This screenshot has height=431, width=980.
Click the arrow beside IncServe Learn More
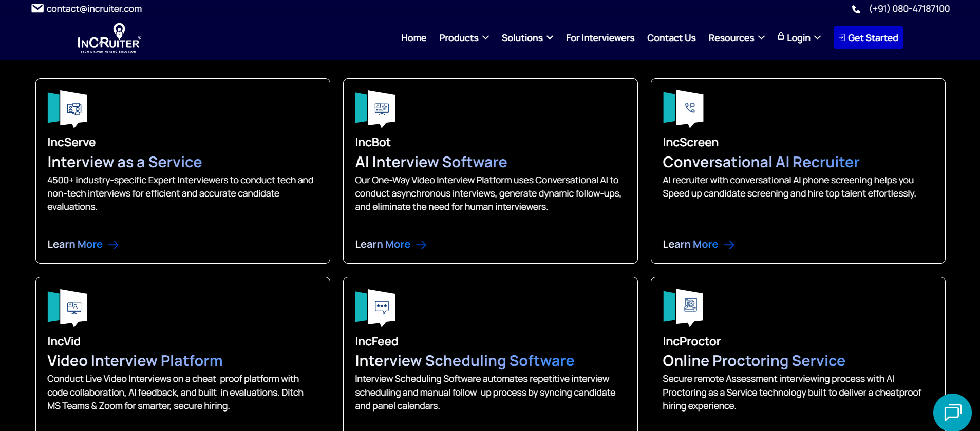[x=114, y=245]
